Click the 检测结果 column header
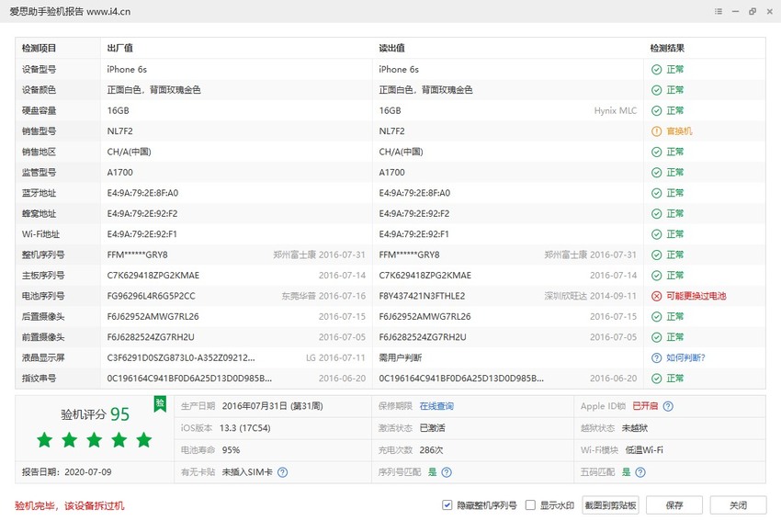Image resolution: width=781 pixels, height=532 pixels. [667, 49]
